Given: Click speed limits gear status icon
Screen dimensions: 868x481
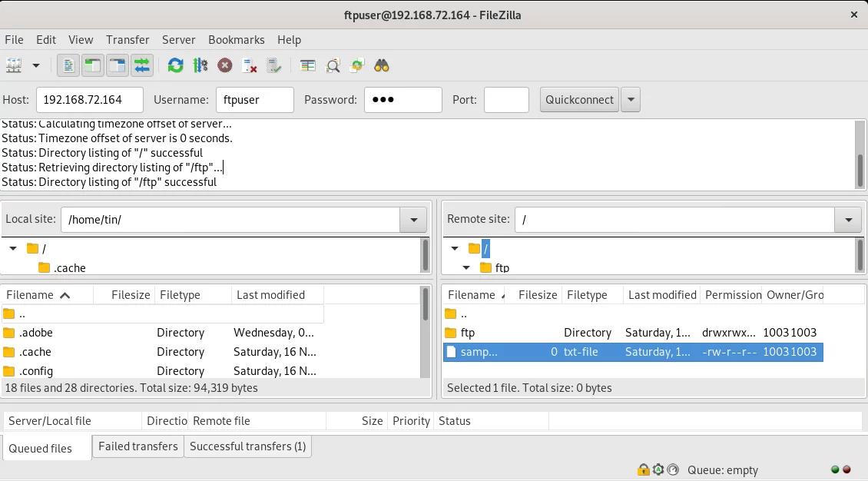Looking at the screenshot, I should 658,470.
